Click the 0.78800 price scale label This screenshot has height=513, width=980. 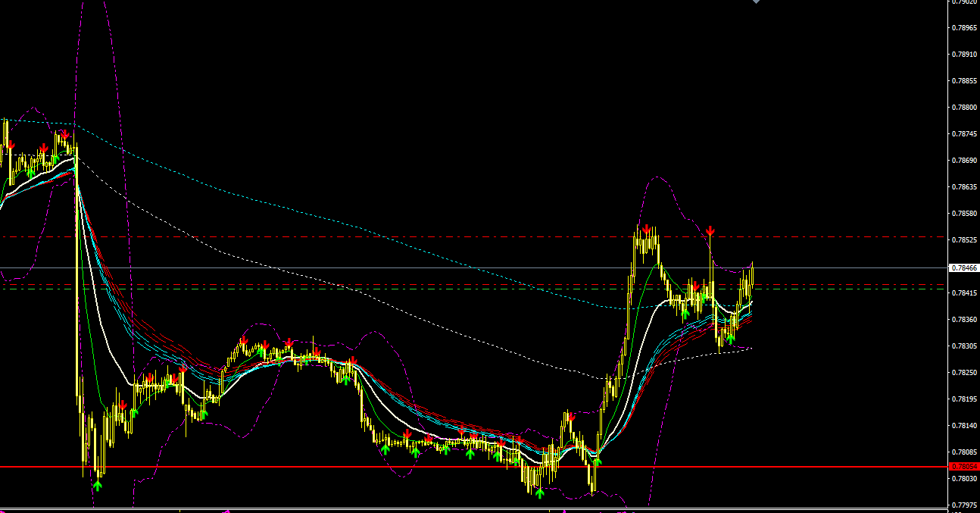coord(964,108)
